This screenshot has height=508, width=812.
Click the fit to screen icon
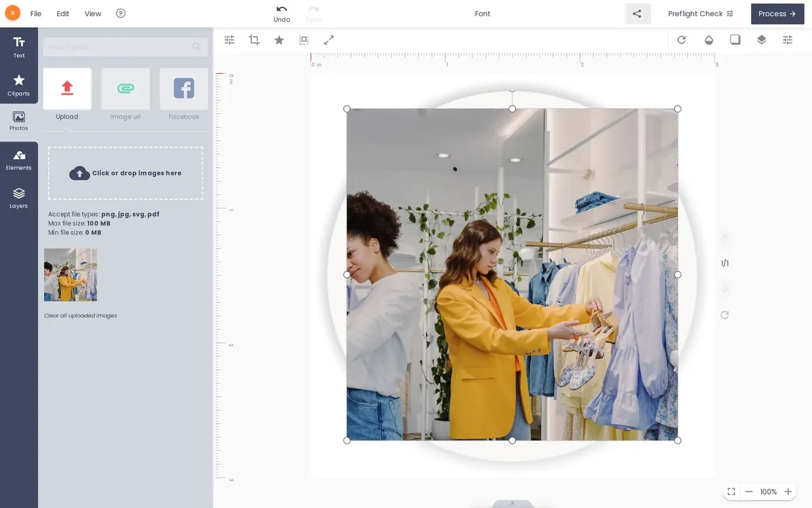731,492
